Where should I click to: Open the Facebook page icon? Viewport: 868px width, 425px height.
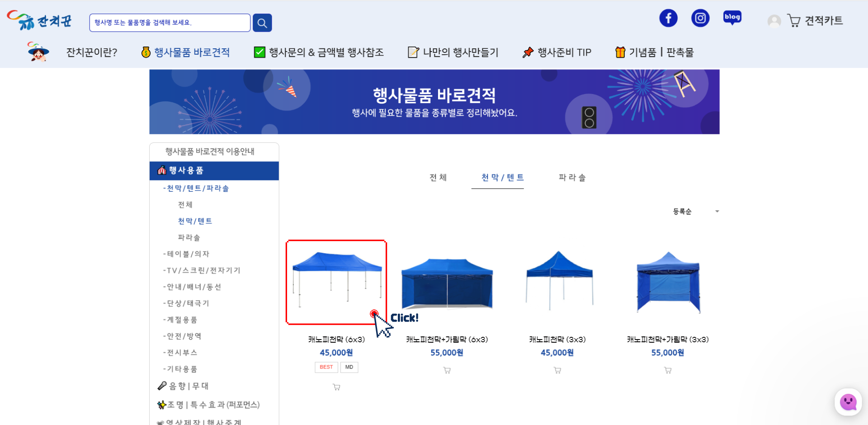(x=668, y=18)
